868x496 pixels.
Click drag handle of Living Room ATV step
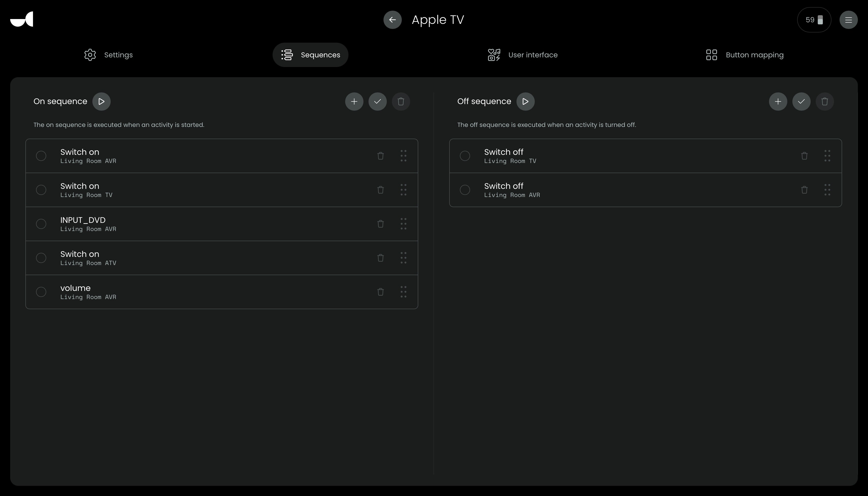[x=403, y=258]
